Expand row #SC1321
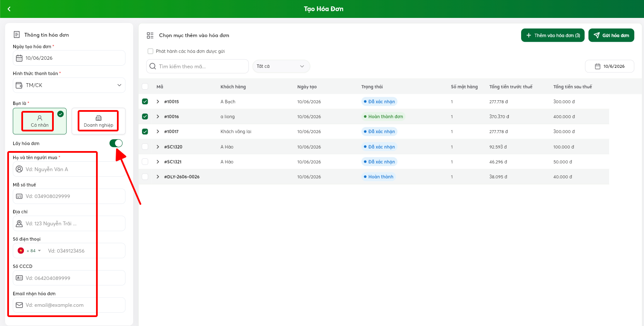Viewport: 644px width, 326px height. (x=158, y=162)
